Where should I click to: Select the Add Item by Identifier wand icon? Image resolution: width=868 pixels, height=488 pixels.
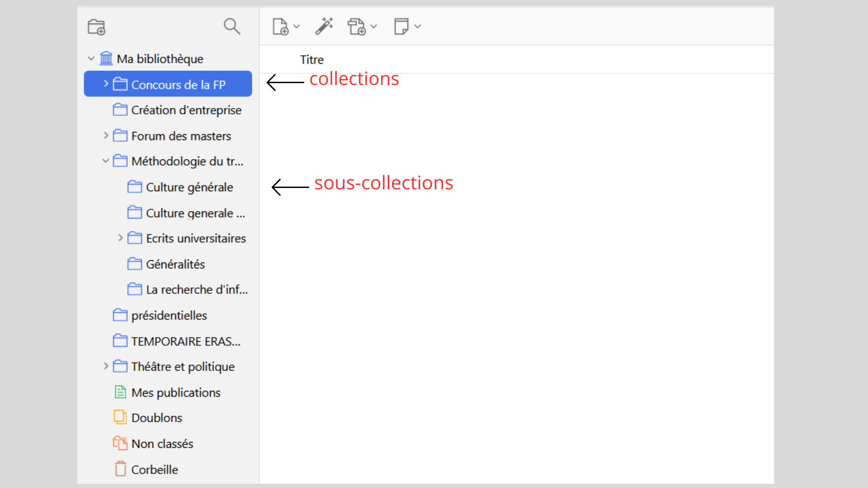324,26
